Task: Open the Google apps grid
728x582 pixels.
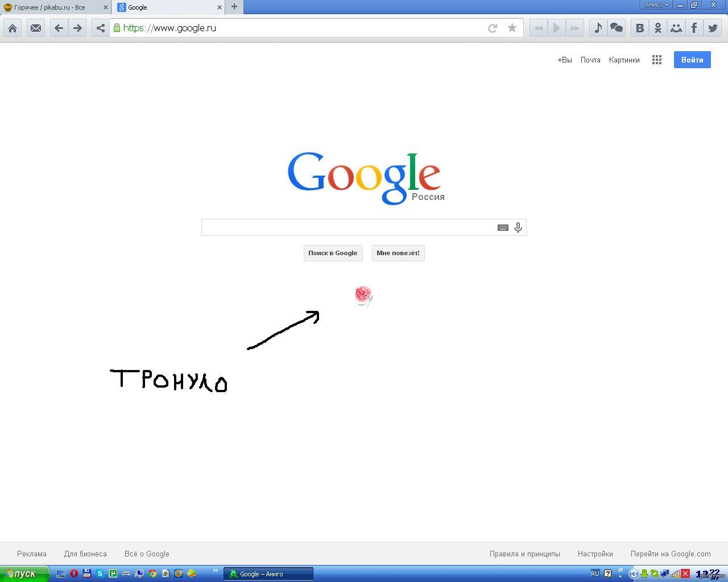Action: point(657,60)
